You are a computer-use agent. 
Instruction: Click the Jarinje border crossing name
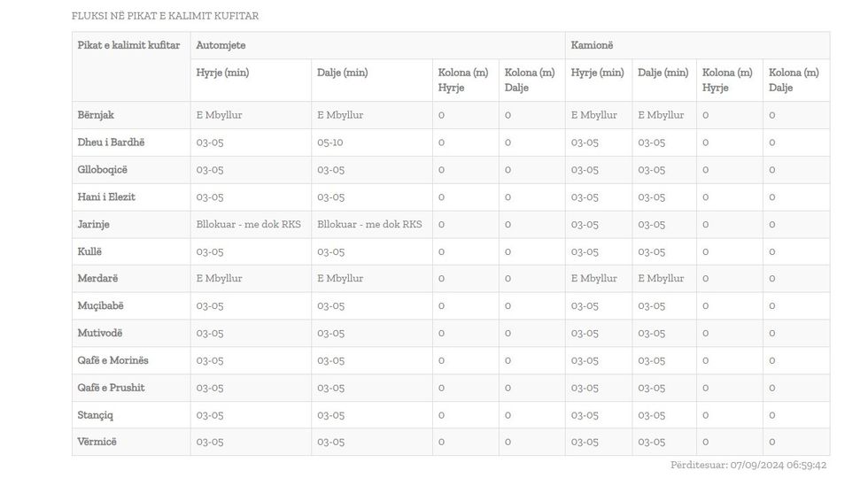(94, 225)
